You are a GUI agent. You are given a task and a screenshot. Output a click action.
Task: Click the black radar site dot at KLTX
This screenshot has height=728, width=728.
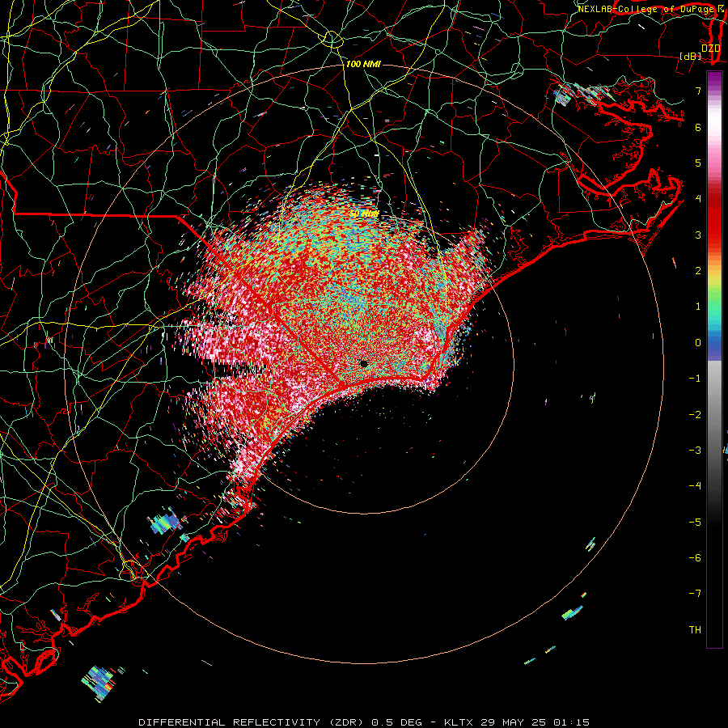pyautogui.click(x=363, y=363)
